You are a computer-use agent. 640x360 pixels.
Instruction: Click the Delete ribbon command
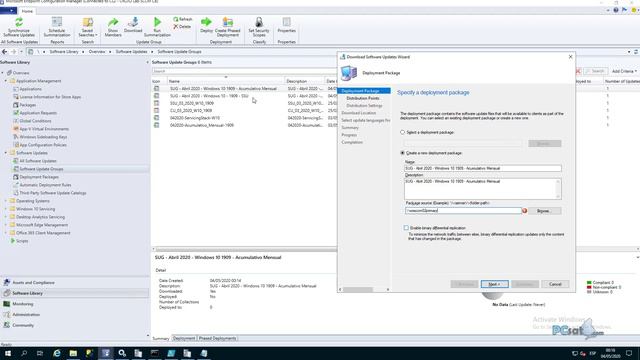point(182,27)
